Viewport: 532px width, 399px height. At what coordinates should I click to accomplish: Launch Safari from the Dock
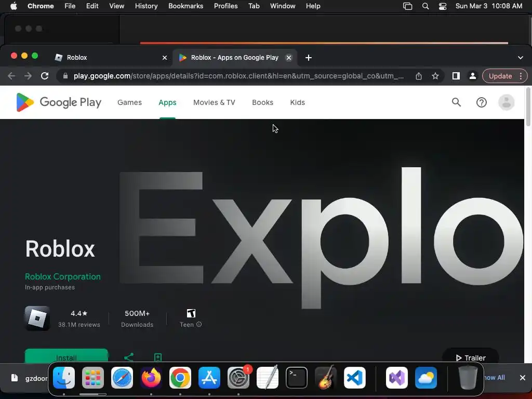point(122,378)
